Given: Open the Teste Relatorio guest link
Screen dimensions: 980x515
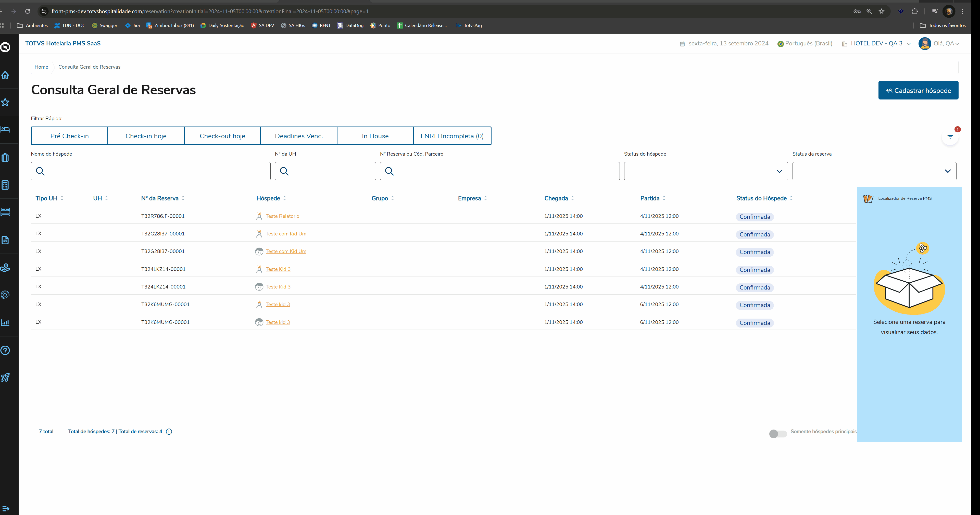Looking at the screenshot, I should click(282, 216).
